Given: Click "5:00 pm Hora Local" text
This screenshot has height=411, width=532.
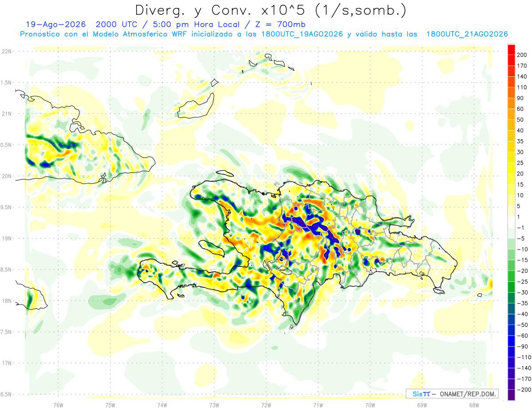Looking at the screenshot, I should tap(197, 24).
